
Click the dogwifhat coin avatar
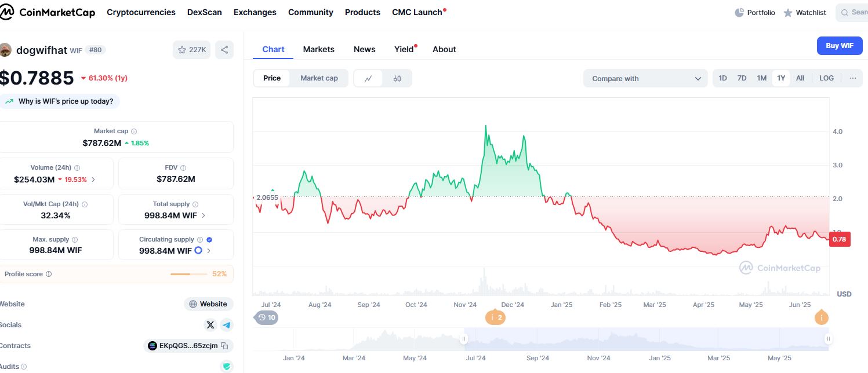click(x=5, y=50)
